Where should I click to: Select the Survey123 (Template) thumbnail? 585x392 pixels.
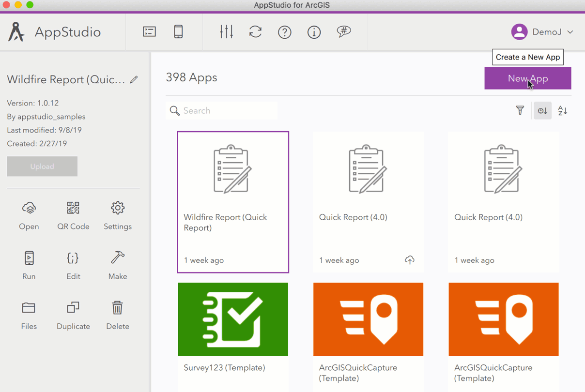(233, 319)
